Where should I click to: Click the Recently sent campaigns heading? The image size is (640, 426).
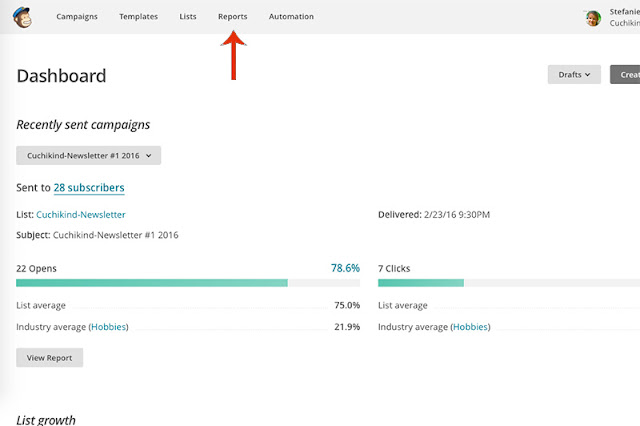83,124
